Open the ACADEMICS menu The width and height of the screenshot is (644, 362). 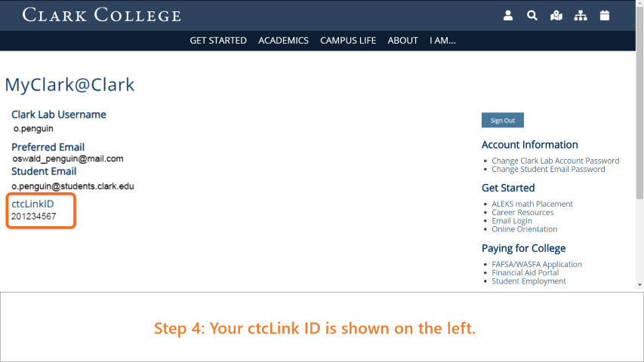283,41
